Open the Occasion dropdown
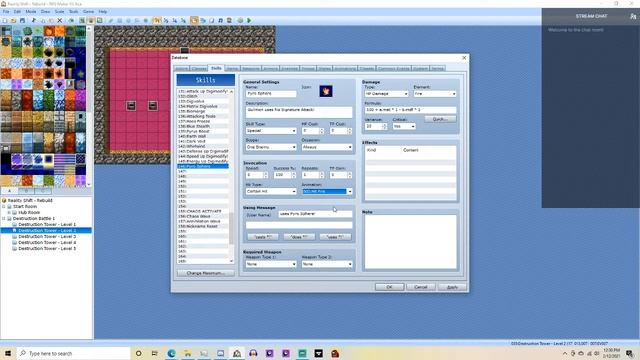The width and height of the screenshot is (640, 360). pos(327,147)
